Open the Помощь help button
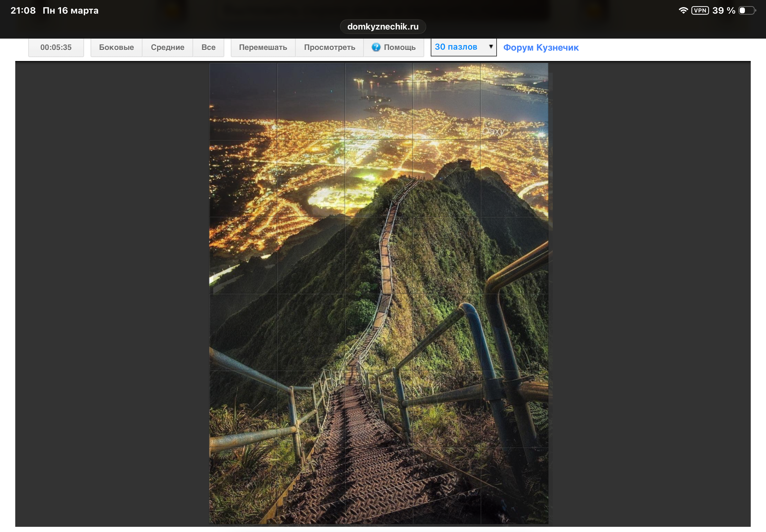 [x=399, y=47]
